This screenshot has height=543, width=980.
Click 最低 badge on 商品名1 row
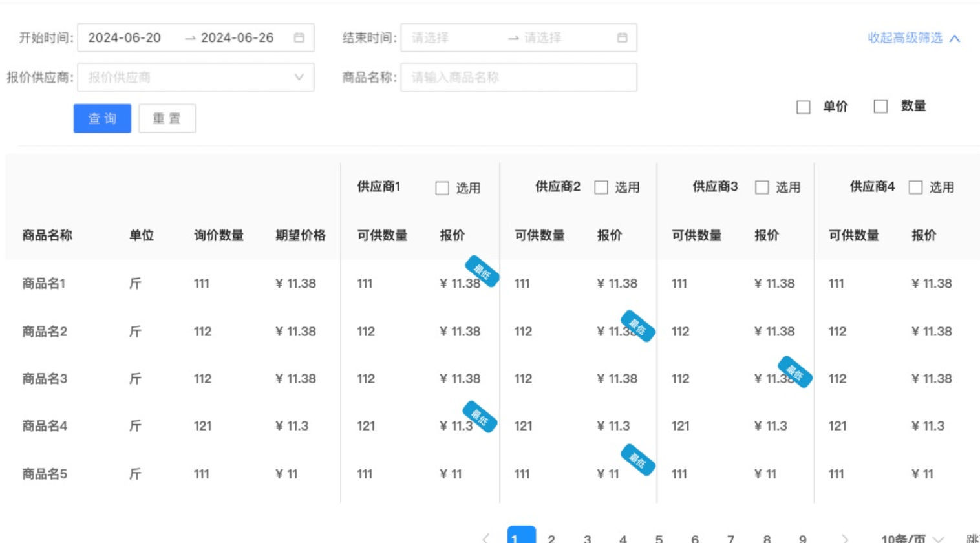pyautogui.click(x=482, y=271)
